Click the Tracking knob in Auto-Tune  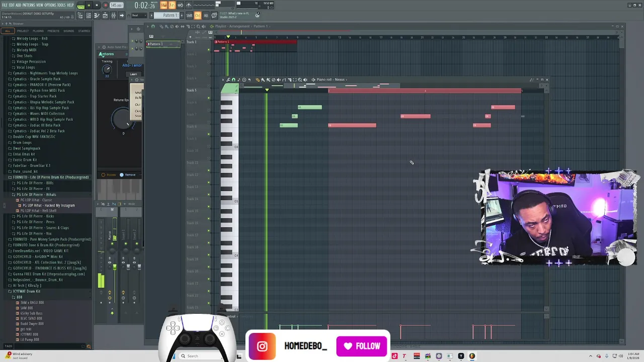pos(107,69)
